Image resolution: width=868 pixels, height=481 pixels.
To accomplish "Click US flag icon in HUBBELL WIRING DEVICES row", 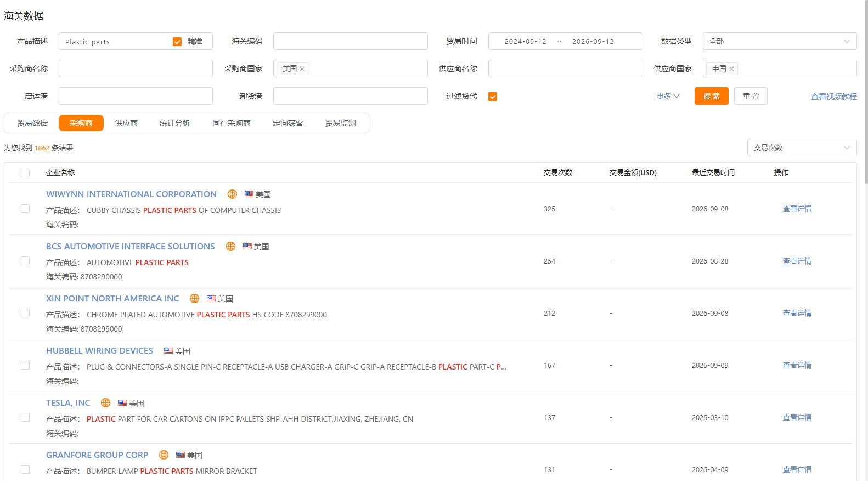I will [x=168, y=350].
